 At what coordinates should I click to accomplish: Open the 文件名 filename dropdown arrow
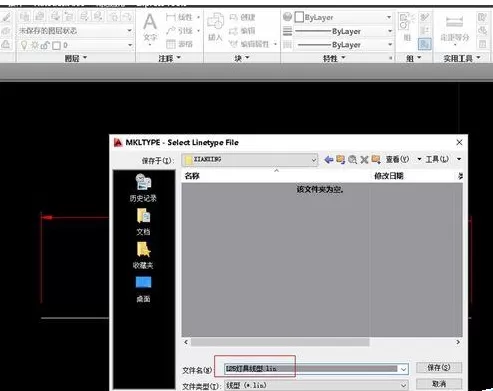[403, 369]
